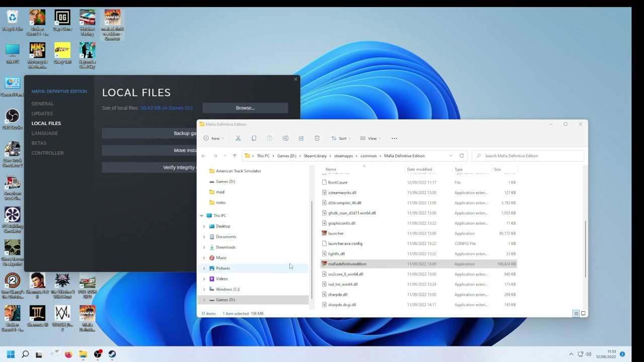Open OBS Studio desktop shortcut
The height and width of the screenshot is (362, 644).
[12, 119]
